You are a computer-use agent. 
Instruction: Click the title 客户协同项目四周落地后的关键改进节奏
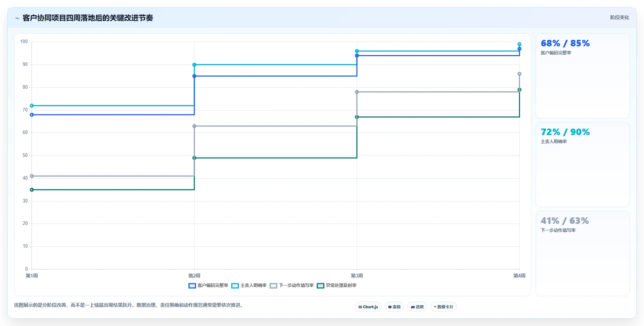(x=88, y=18)
